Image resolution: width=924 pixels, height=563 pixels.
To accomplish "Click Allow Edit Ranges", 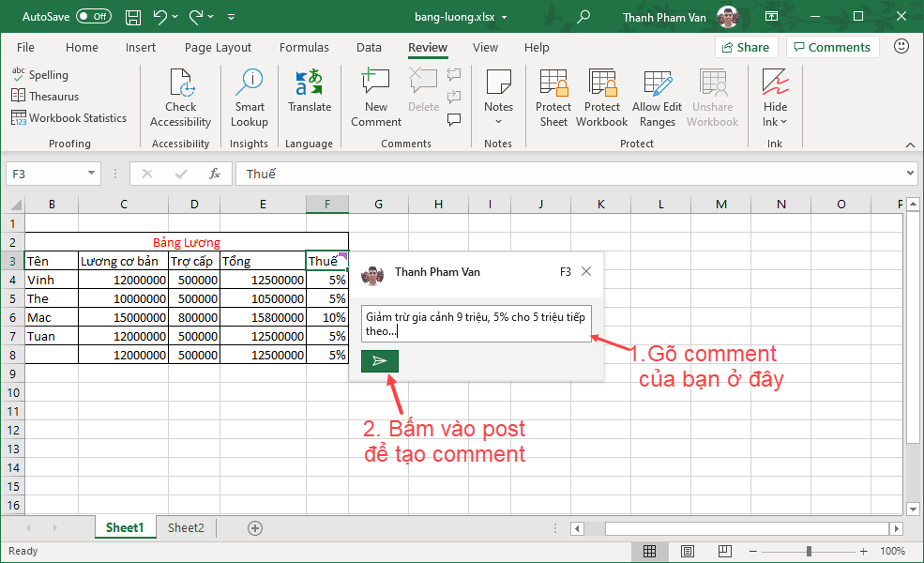I will pyautogui.click(x=657, y=98).
